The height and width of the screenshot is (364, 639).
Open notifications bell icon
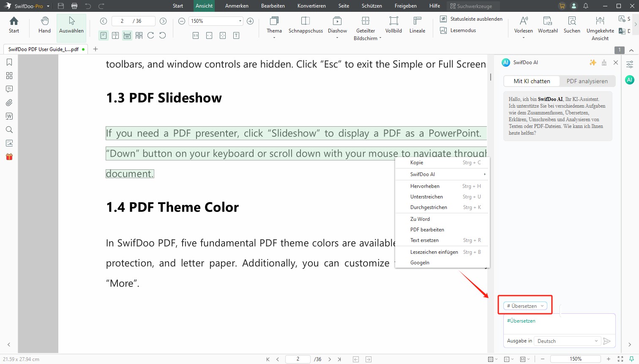click(x=586, y=6)
